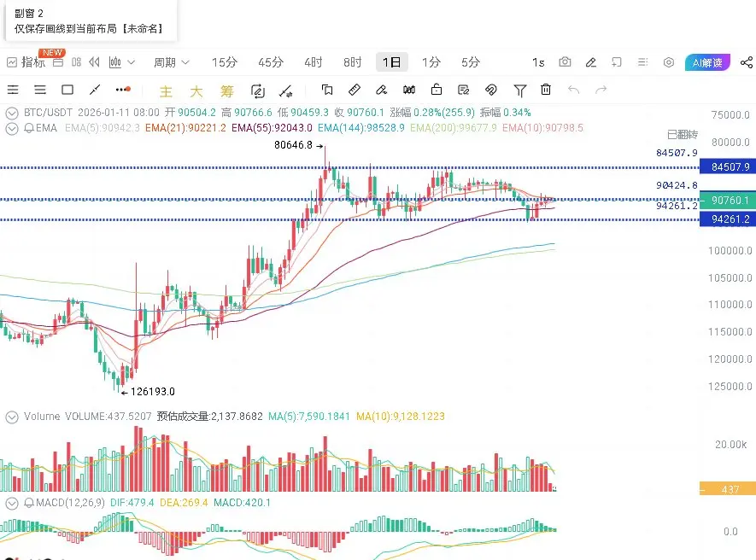Open the 周期 period dropdown
The image size is (756, 560).
[x=172, y=62]
